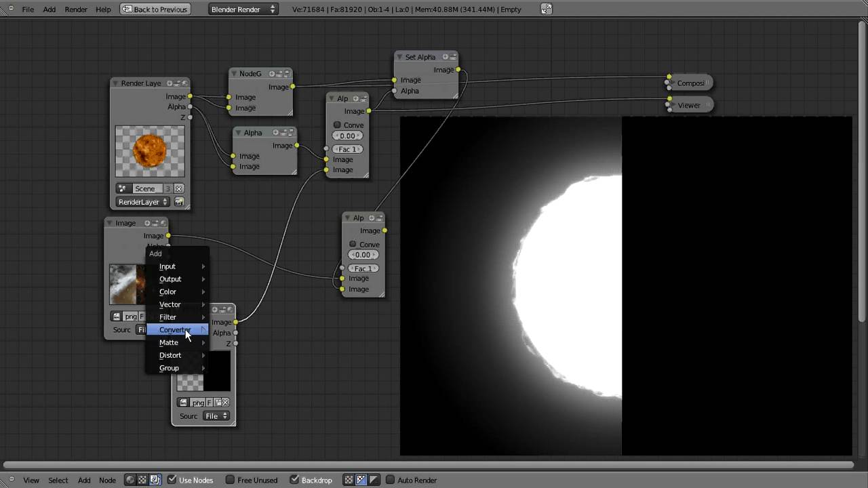Enable Auto Render checkbox
This screenshot has width=868, height=488.
coord(390,480)
